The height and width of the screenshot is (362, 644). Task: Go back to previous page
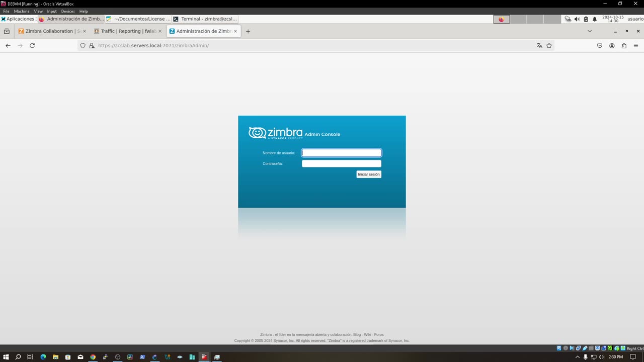[x=8, y=46]
